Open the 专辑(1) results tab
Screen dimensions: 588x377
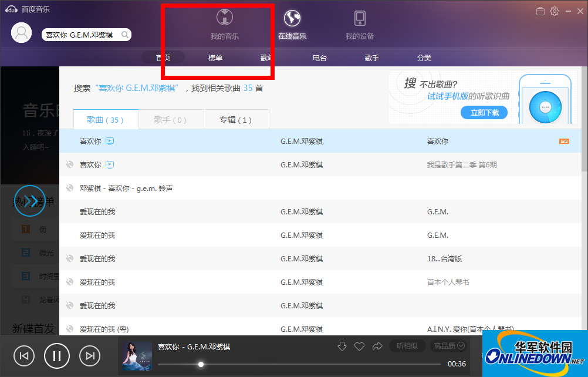(x=236, y=119)
